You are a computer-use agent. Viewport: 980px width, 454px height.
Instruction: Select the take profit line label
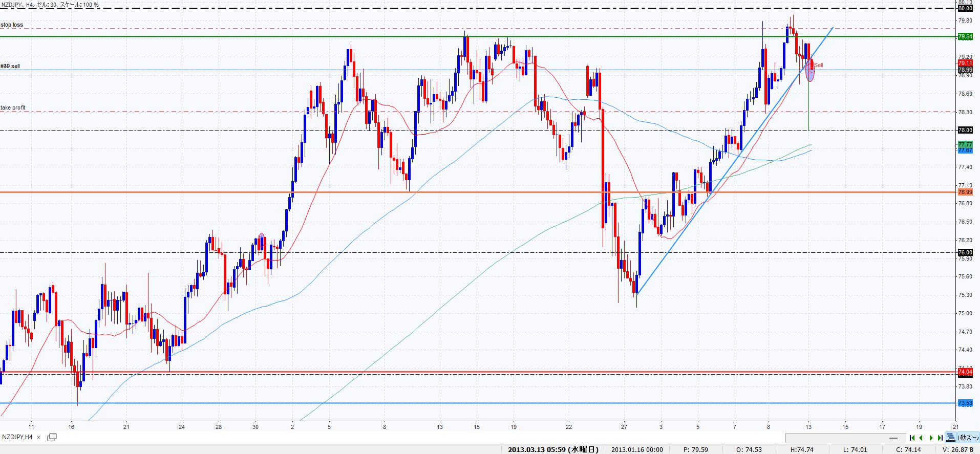13,108
